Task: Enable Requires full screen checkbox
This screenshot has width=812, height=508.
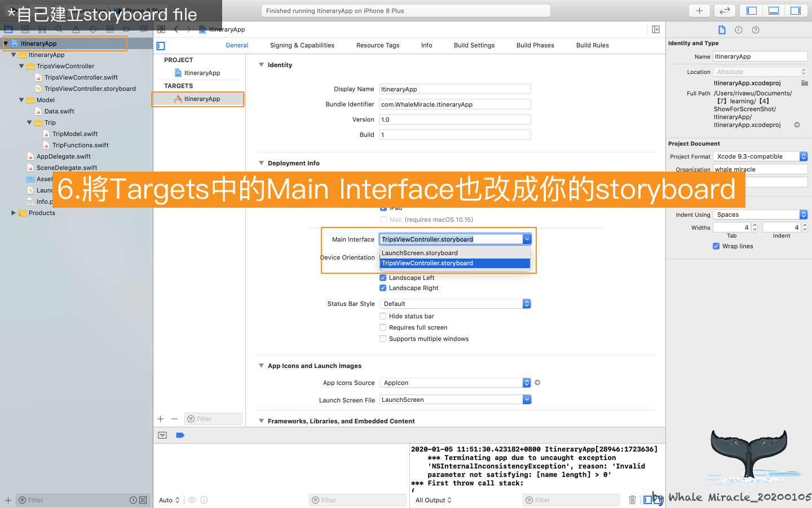Action: coord(383,327)
